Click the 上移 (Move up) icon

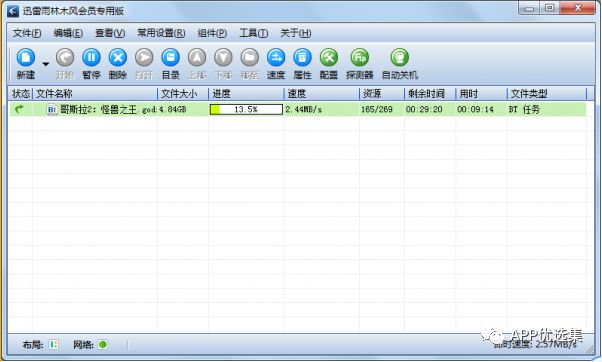[197, 58]
